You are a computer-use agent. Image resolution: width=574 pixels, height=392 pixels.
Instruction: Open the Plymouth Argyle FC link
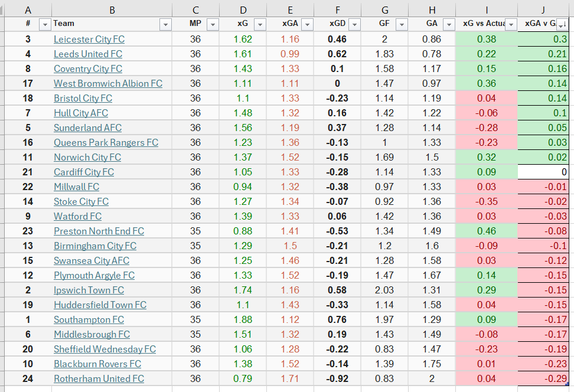tap(94, 275)
